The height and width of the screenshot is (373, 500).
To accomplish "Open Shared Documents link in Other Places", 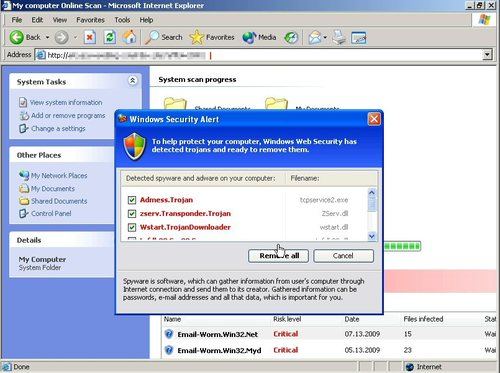I will [x=59, y=201].
